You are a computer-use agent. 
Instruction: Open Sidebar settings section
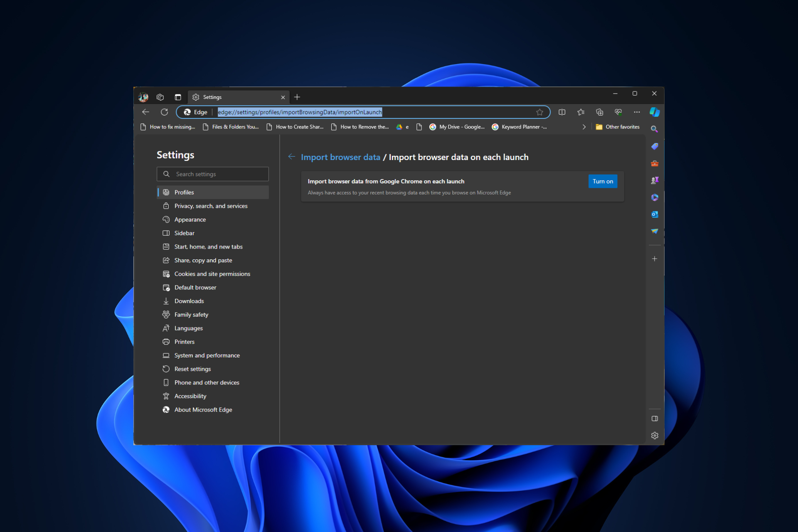213,233
